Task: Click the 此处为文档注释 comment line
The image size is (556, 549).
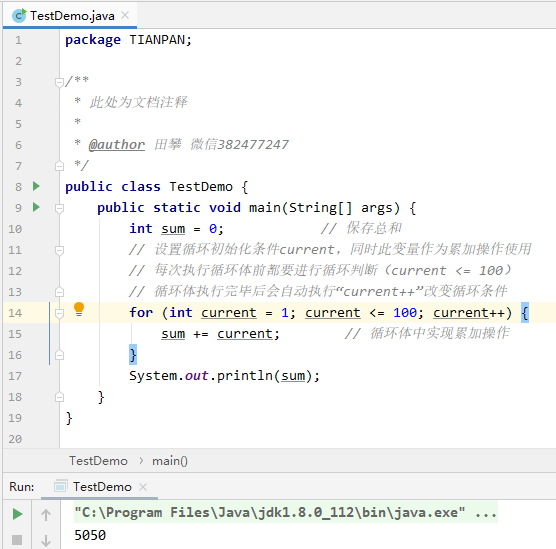Action: pyautogui.click(x=138, y=102)
